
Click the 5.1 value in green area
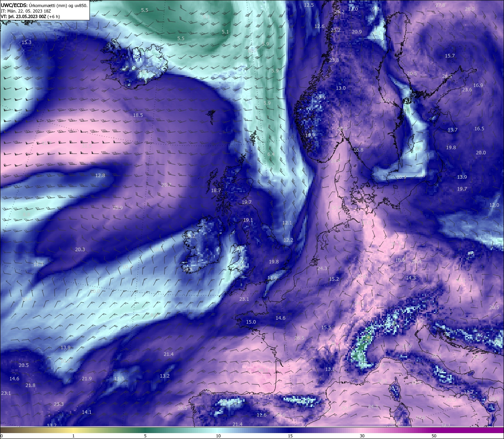coord(225,31)
